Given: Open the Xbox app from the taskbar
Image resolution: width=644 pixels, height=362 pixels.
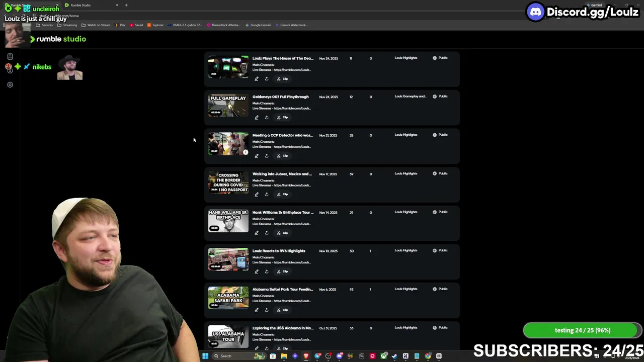Looking at the screenshot, I should click(x=384, y=356).
